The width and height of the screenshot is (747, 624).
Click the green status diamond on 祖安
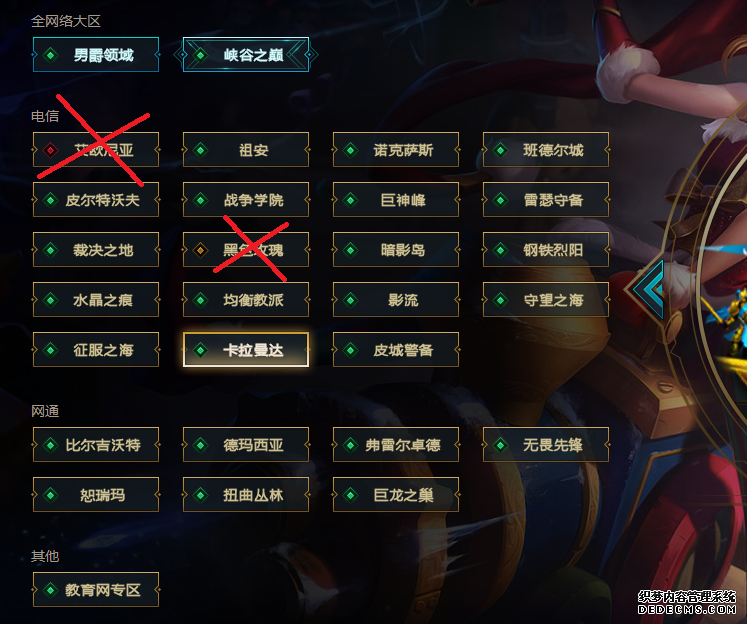(201, 150)
